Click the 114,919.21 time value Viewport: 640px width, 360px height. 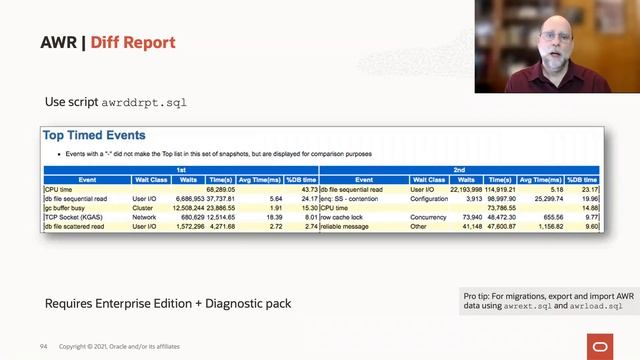pos(500,190)
